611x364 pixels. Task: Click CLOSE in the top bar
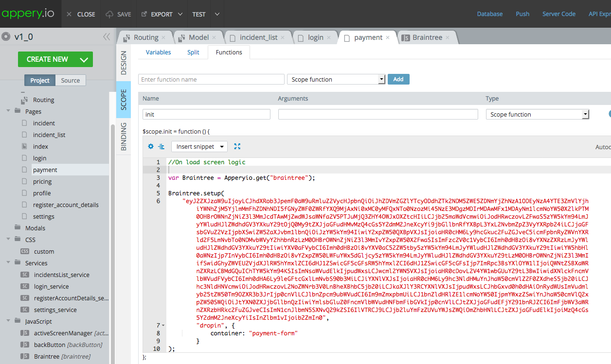81,14
